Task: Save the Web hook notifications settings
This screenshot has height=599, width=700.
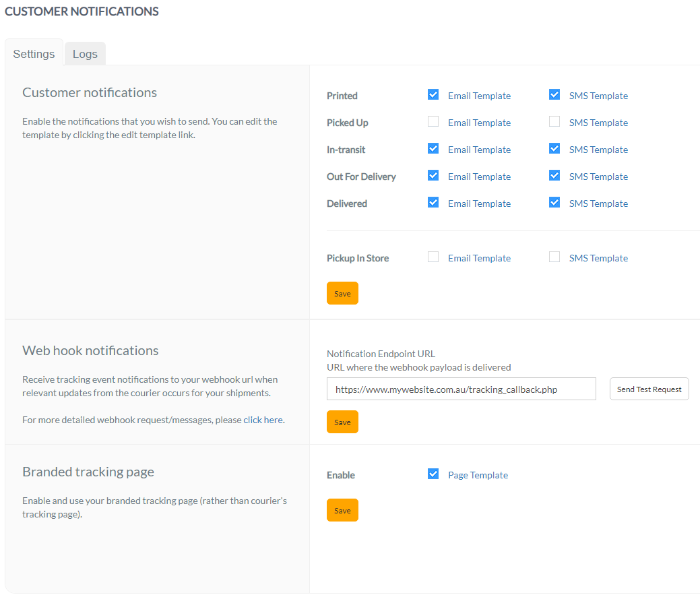Action: coord(342,422)
